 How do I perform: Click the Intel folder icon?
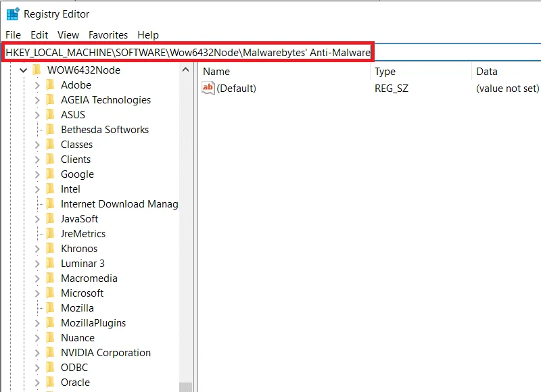pyautogui.click(x=50, y=189)
